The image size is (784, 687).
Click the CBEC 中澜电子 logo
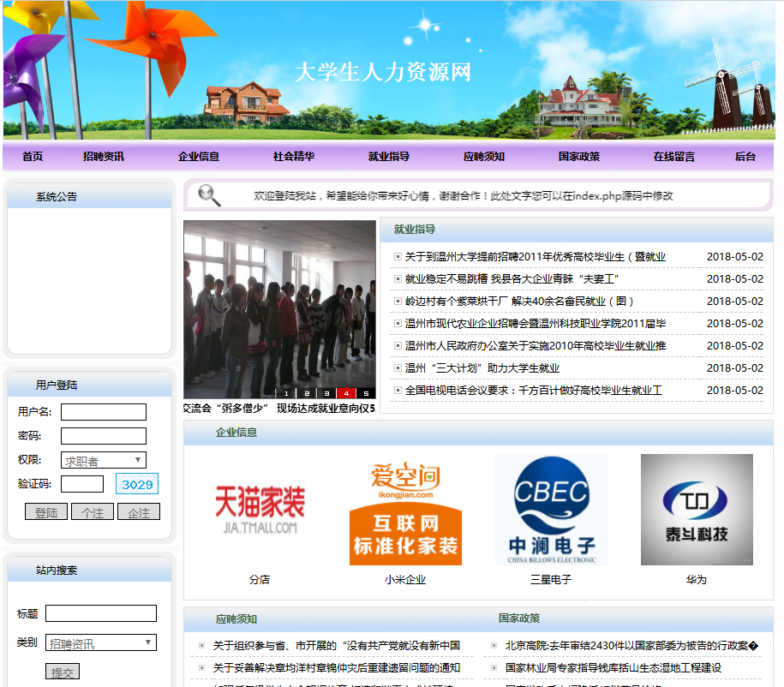551,510
